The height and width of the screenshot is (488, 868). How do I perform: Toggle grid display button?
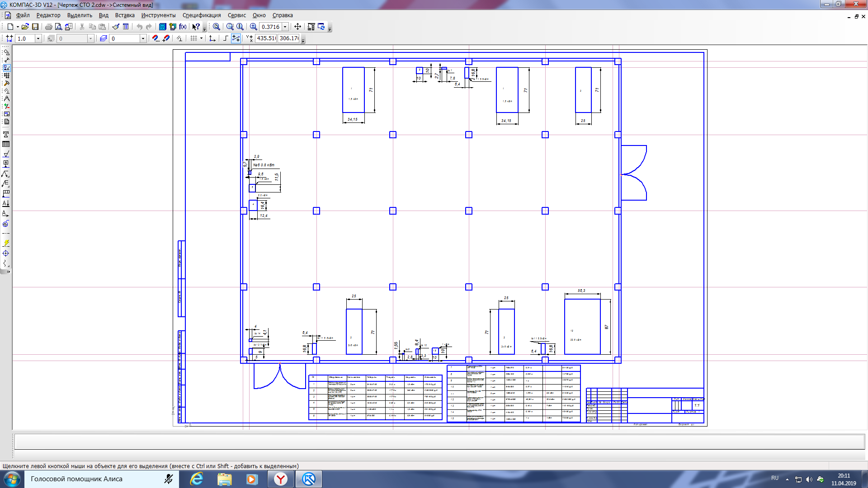click(193, 38)
